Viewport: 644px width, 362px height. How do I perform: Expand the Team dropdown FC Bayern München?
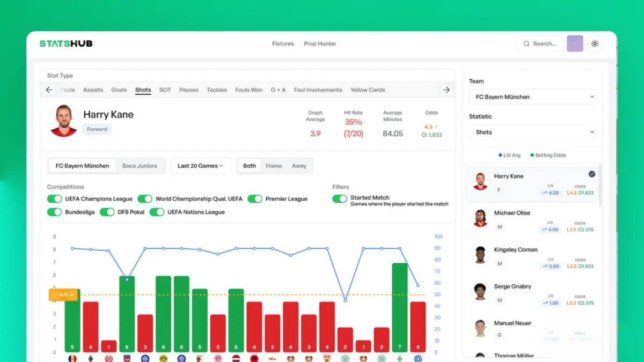(x=532, y=97)
